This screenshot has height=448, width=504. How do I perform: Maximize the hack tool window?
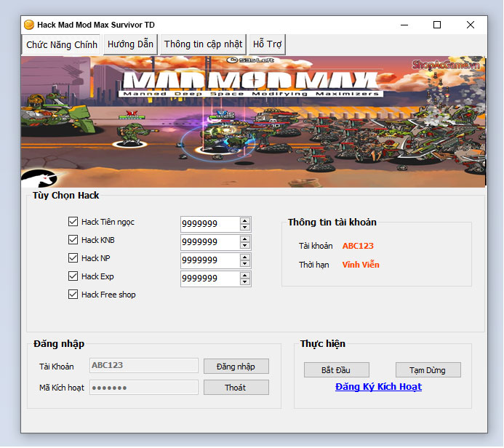(x=437, y=25)
